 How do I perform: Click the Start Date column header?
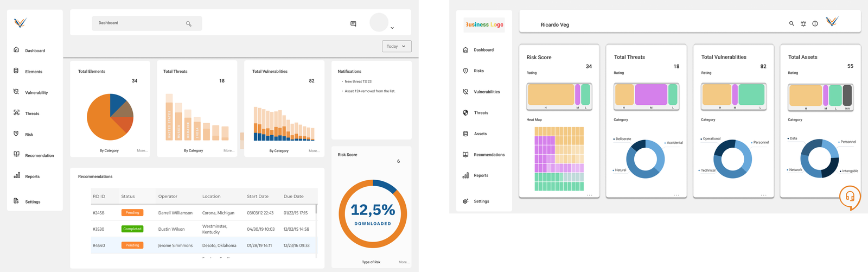point(258,197)
